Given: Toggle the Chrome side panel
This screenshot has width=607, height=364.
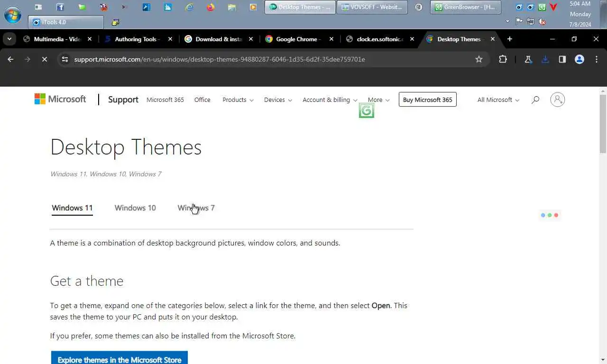Looking at the screenshot, I should point(562,59).
